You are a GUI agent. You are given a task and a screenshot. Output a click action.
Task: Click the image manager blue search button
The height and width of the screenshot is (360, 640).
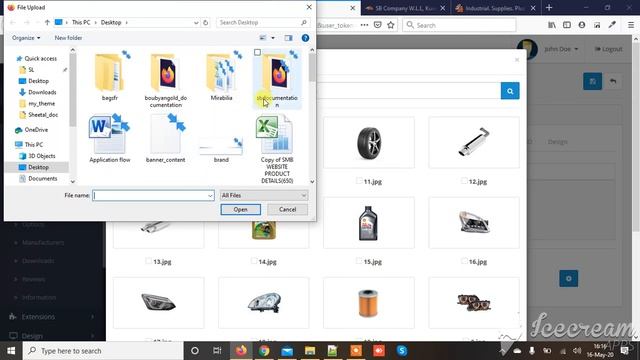click(x=510, y=91)
